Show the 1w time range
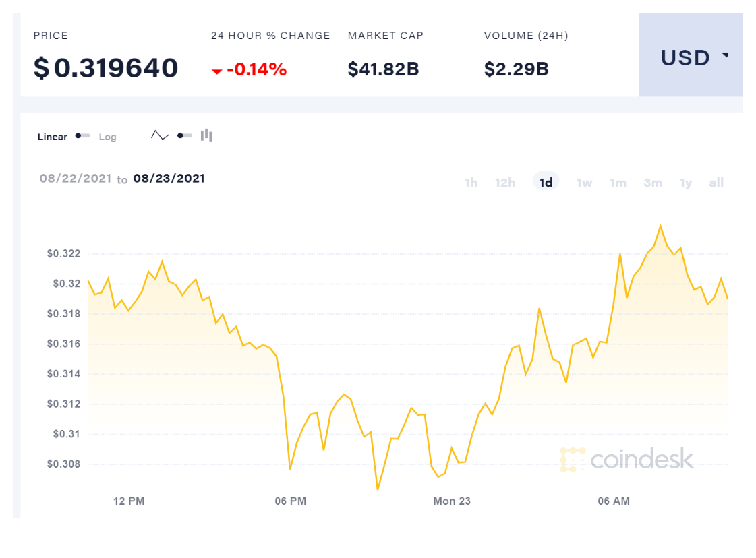The width and height of the screenshot is (756, 558). (584, 183)
